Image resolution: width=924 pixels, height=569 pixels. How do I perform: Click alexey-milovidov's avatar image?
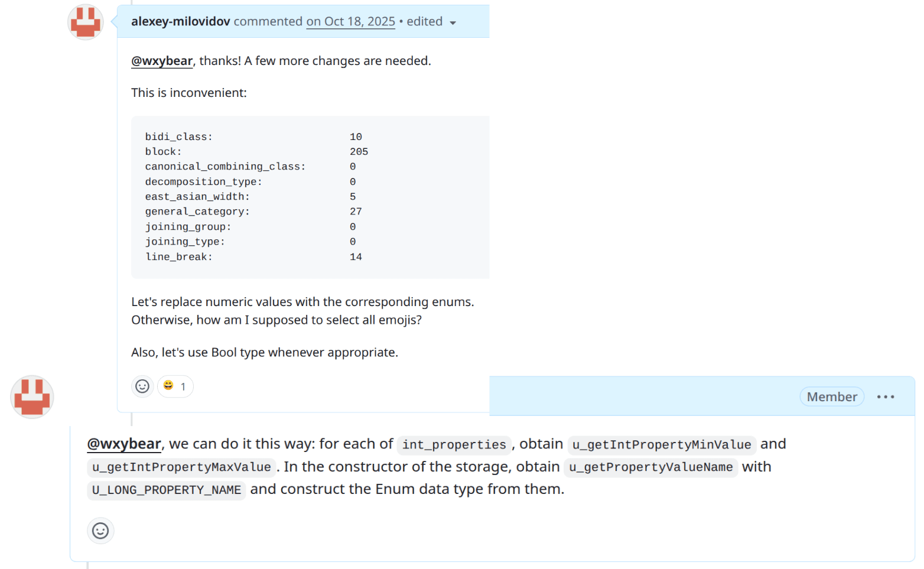tap(85, 22)
